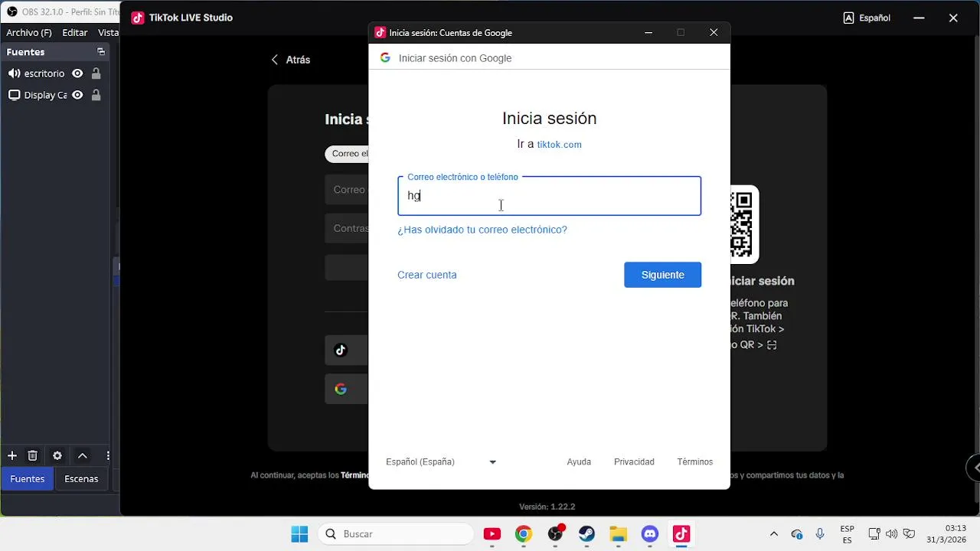Open OBS Studio from the taskbar

click(556, 534)
